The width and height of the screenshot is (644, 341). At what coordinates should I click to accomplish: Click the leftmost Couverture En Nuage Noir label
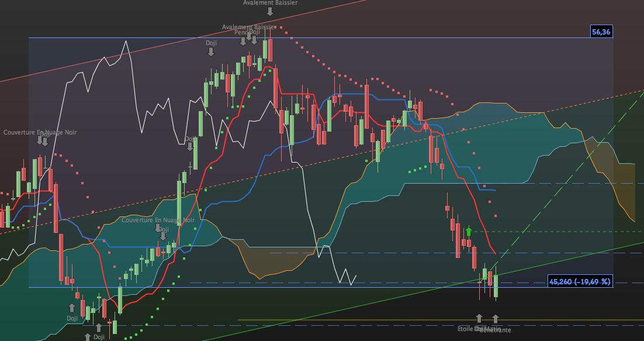[x=40, y=132]
